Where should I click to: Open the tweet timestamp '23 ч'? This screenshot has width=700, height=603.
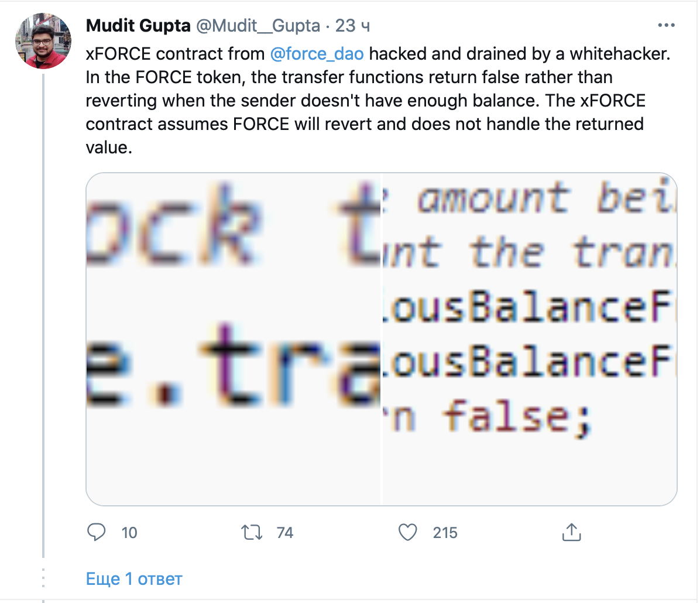click(x=352, y=26)
